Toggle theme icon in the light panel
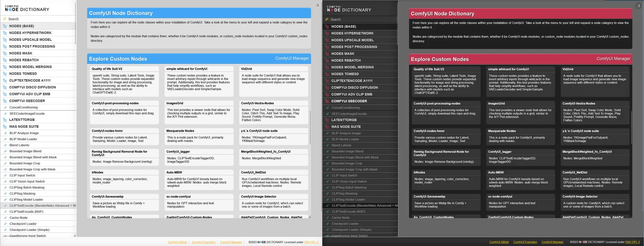The width and height of the screenshot is (644, 246). tap(317, 5)
